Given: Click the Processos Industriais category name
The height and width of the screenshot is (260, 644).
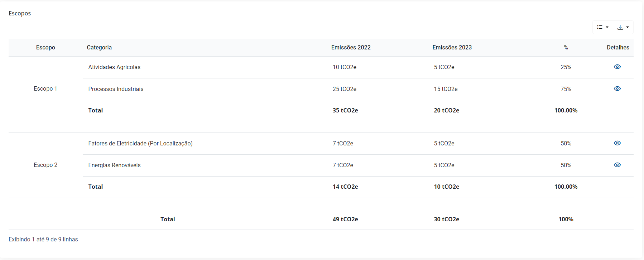Looking at the screenshot, I should [x=116, y=89].
